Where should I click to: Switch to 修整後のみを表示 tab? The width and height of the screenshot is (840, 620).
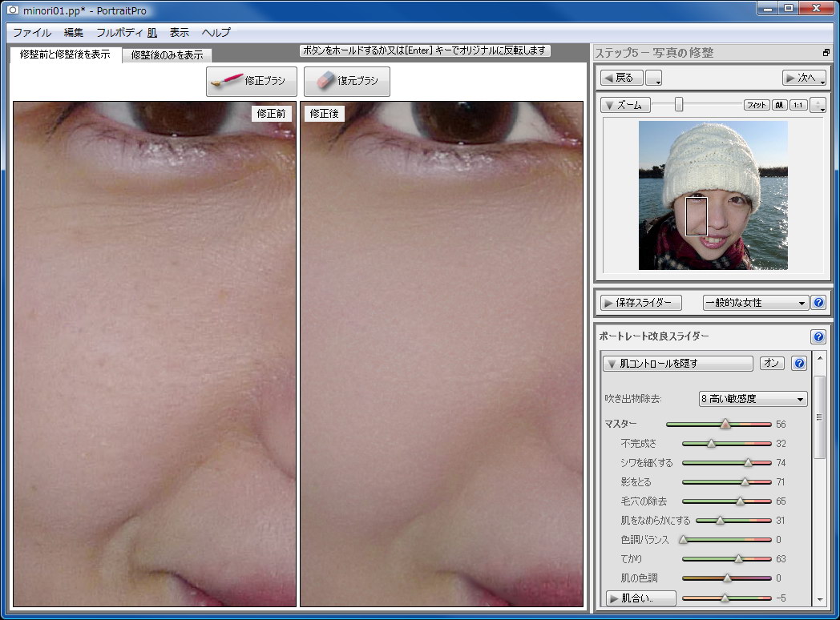pos(168,55)
